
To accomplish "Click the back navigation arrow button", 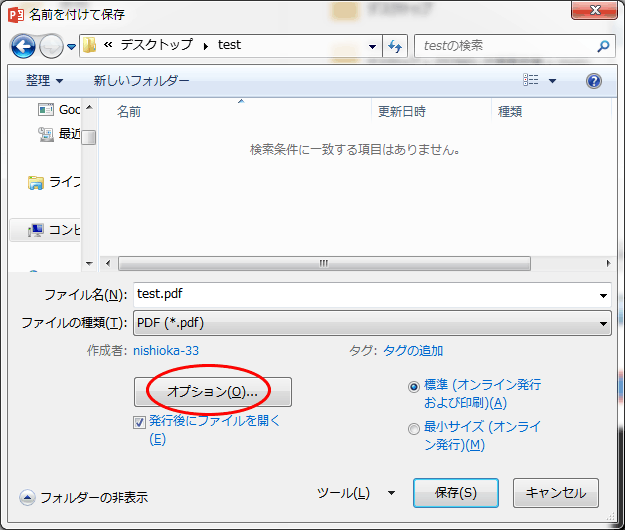I will [24, 46].
